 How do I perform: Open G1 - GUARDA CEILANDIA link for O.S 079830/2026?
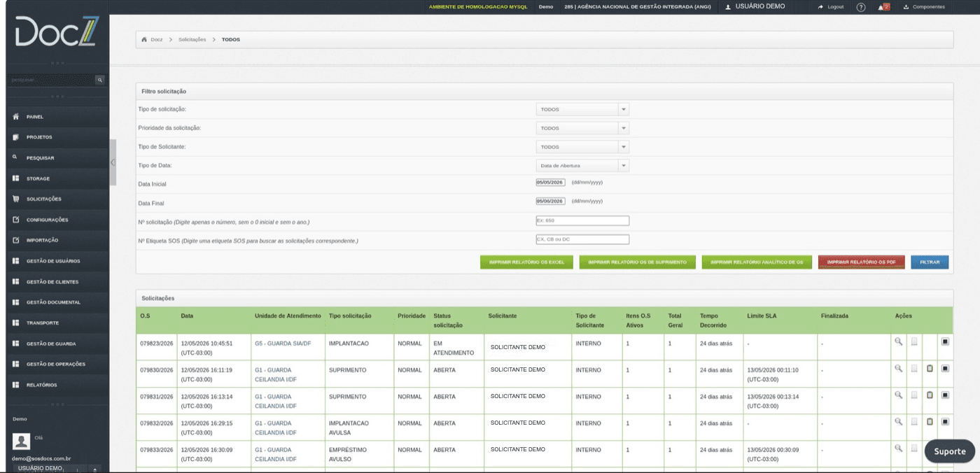[x=276, y=374]
